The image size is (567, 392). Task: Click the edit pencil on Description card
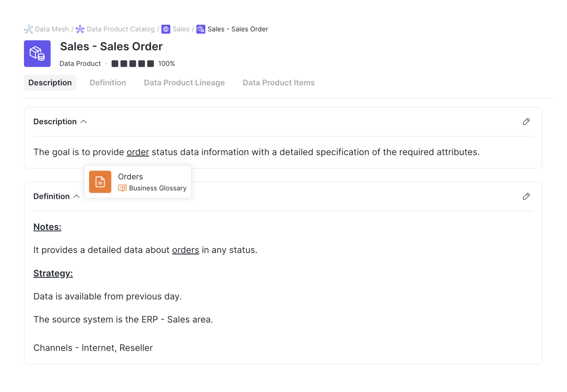(x=527, y=121)
